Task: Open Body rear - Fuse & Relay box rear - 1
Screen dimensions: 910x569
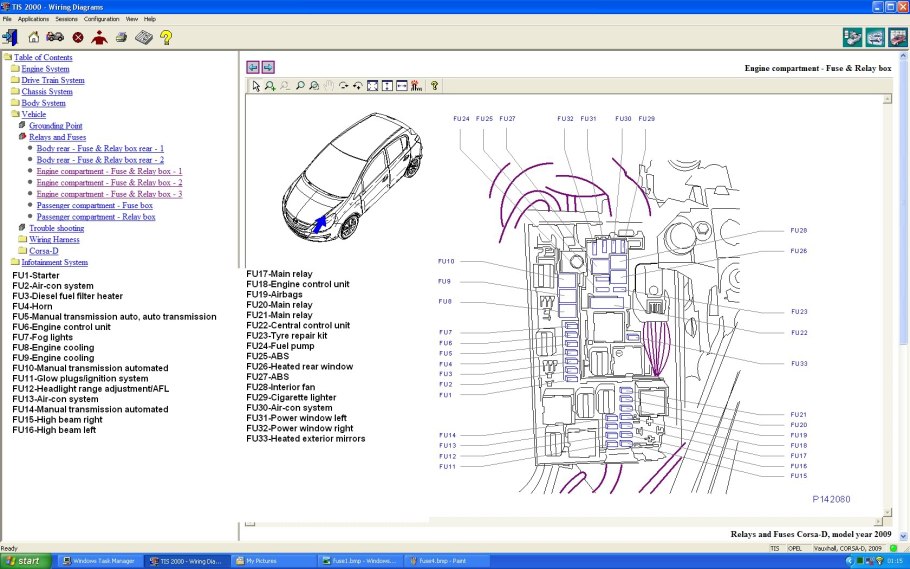Action: coord(100,148)
